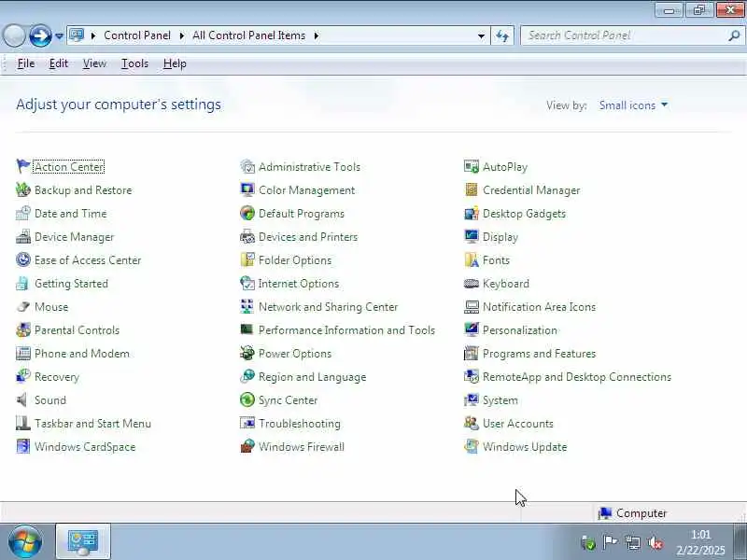Refresh the Control Panel view
Viewport: 747px width, 560px height.
coord(502,35)
